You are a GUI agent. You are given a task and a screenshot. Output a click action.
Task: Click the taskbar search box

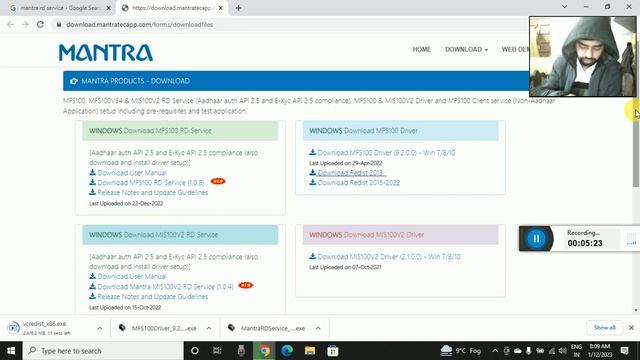coord(103,351)
